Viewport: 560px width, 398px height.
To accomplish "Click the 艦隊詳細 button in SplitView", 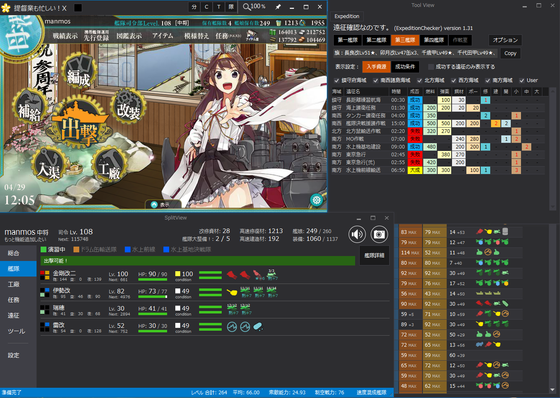I will pyautogui.click(x=374, y=255).
